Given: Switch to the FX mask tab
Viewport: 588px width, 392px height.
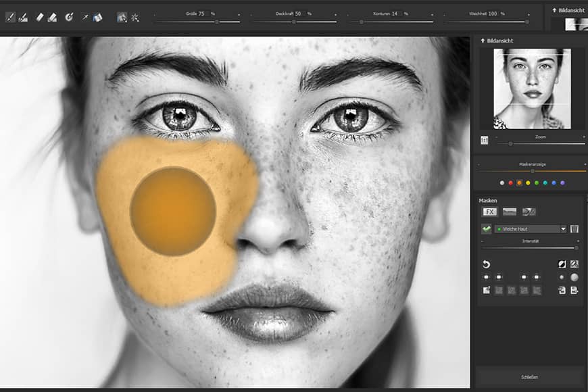Looking at the screenshot, I should pos(489,212).
